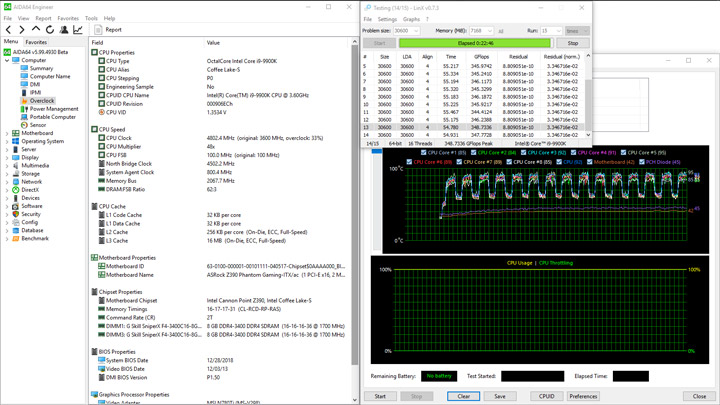Select Power Management in the Computer tree
This screenshot has width=720, height=405.
click(x=54, y=109)
